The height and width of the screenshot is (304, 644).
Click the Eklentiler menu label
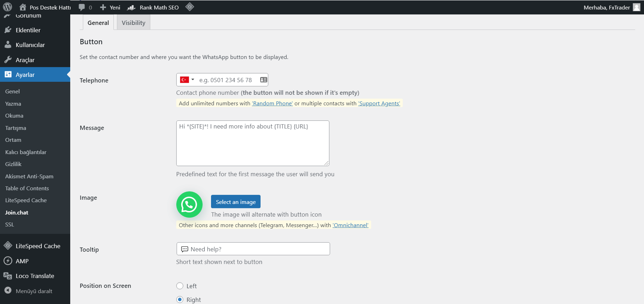(28, 30)
